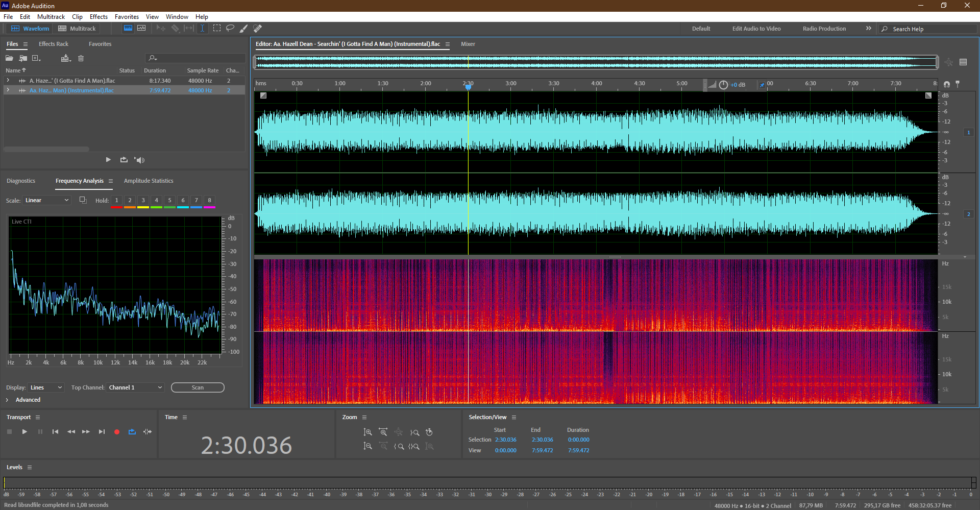The width and height of the screenshot is (980, 510).
Task: Click the Zoom In Time icon
Action: 383,432
